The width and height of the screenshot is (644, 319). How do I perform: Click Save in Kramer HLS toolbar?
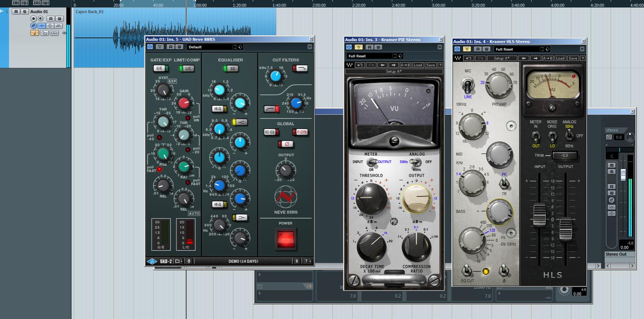(573, 58)
